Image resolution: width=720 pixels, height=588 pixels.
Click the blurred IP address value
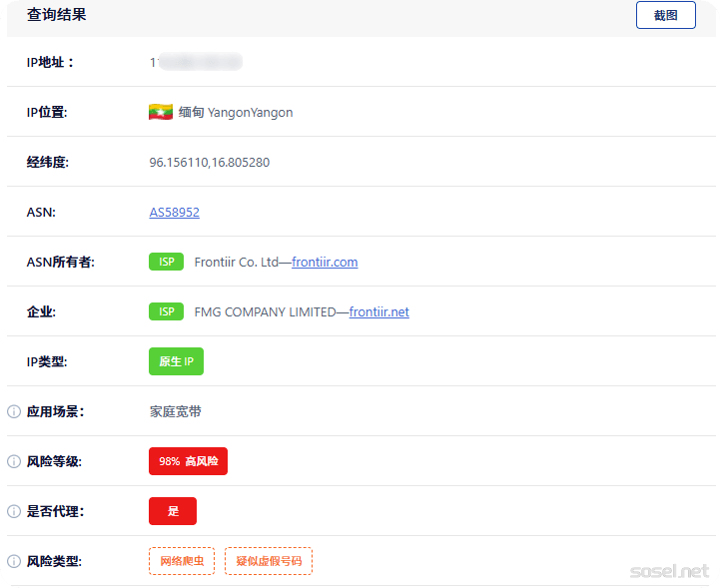197,62
